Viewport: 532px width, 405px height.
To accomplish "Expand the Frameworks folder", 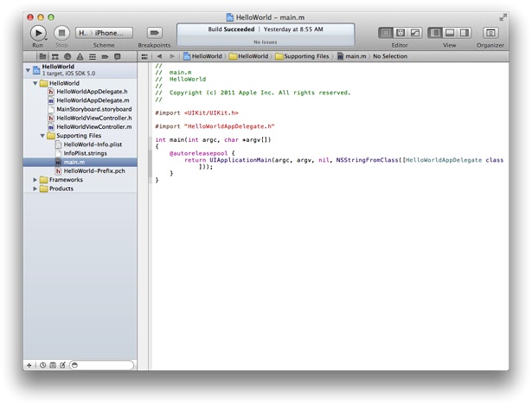I will coord(35,180).
